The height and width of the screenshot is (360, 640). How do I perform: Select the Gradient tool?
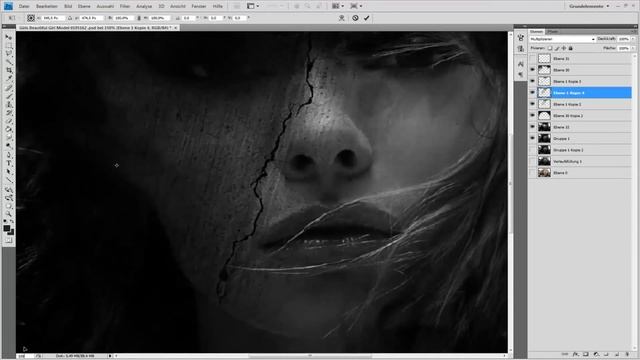9,129
